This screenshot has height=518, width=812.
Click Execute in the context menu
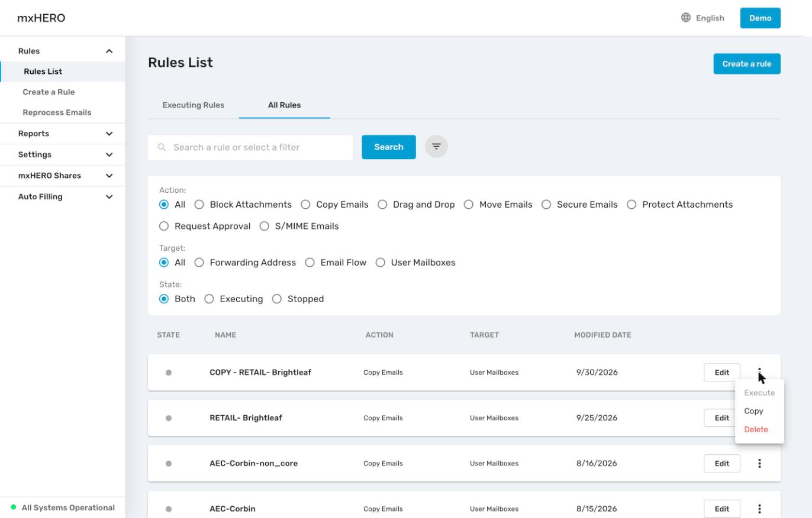pyautogui.click(x=759, y=393)
